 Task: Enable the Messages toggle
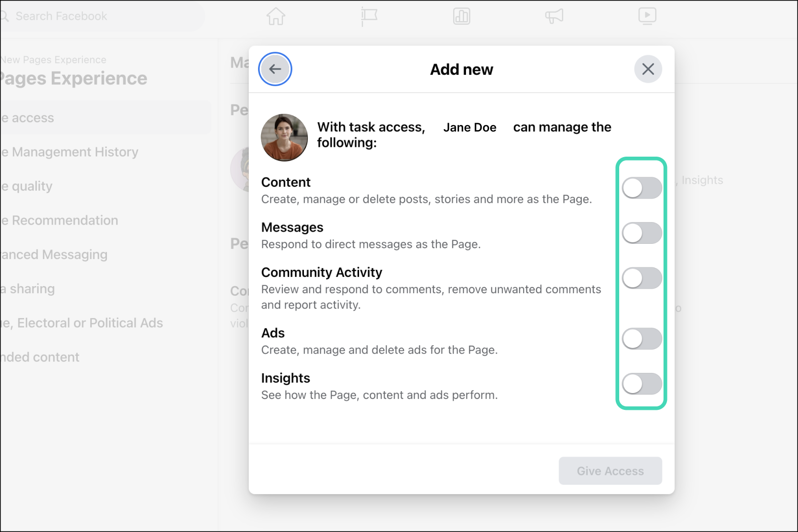click(641, 233)
